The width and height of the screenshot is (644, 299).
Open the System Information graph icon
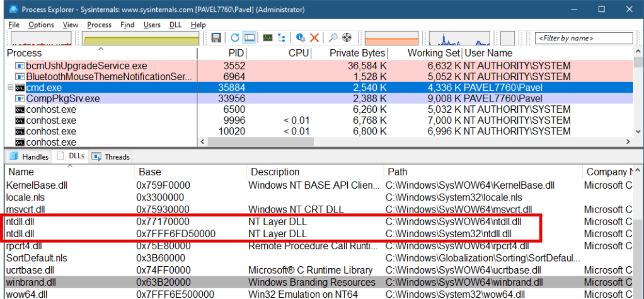tap(268, 38)
